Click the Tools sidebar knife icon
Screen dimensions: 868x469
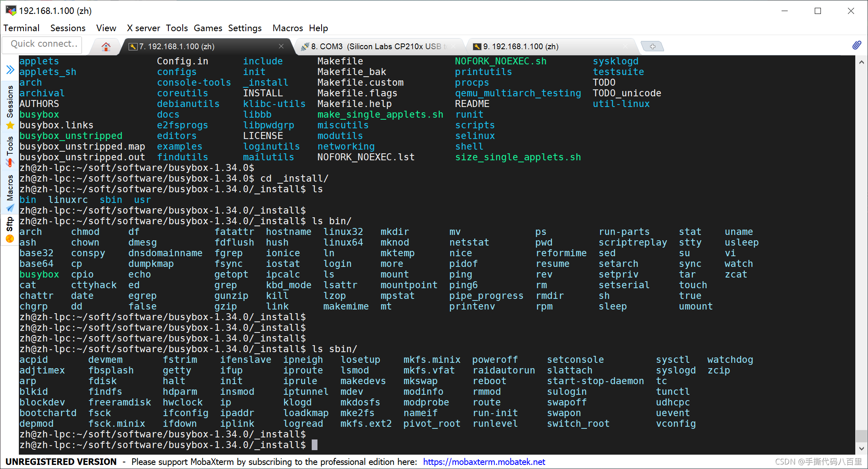(x=10, y=162)
